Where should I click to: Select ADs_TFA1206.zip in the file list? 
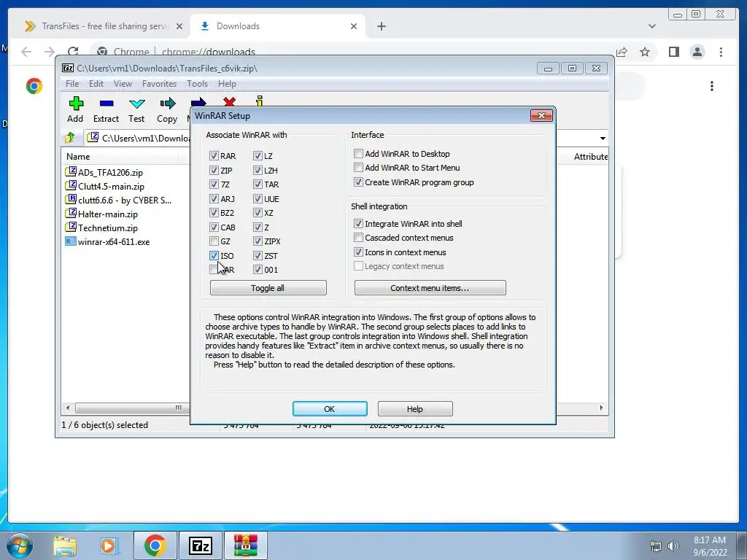click(x=111, y=172)
